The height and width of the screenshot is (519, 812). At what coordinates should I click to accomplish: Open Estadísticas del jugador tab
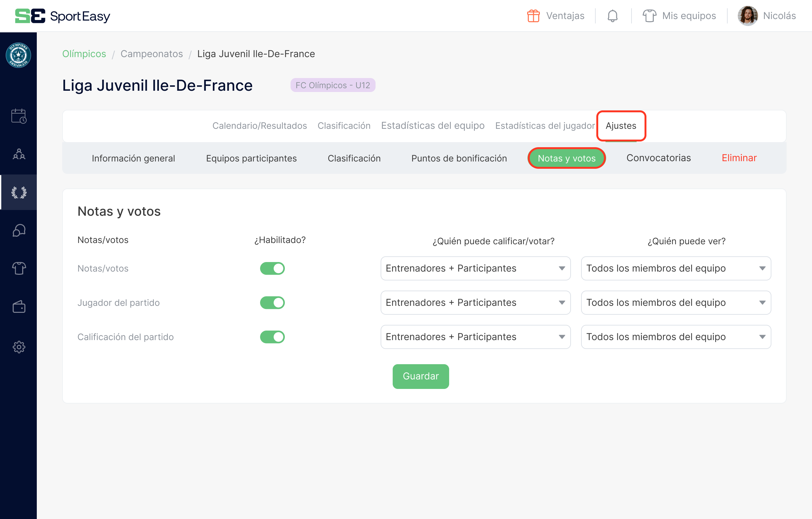(545, 126)
